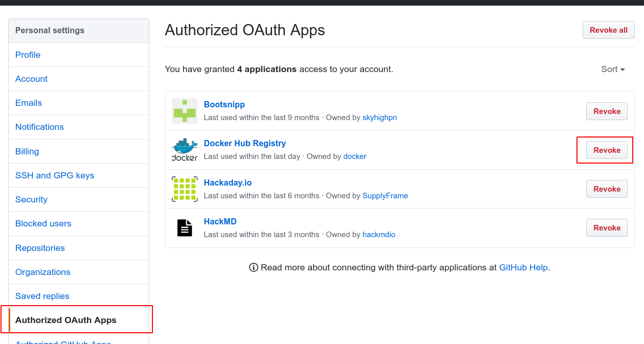Go to SSH and GPG keys

[x=55, y=175]
